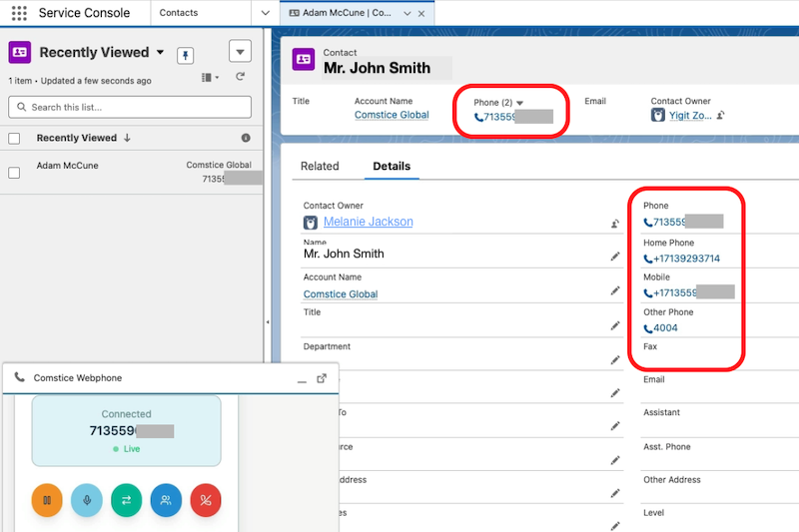This screenshot has width=799, height=532.
Task: Close the Adam McCune workspace tab
Action: point(421,13)
